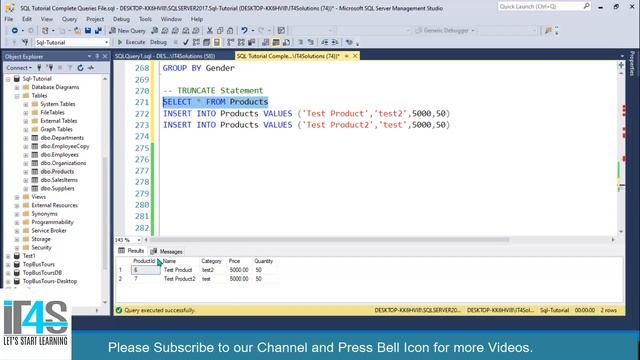
Task: Open the Connect dropdown in Object Explorer
Action: click(18, 68)
